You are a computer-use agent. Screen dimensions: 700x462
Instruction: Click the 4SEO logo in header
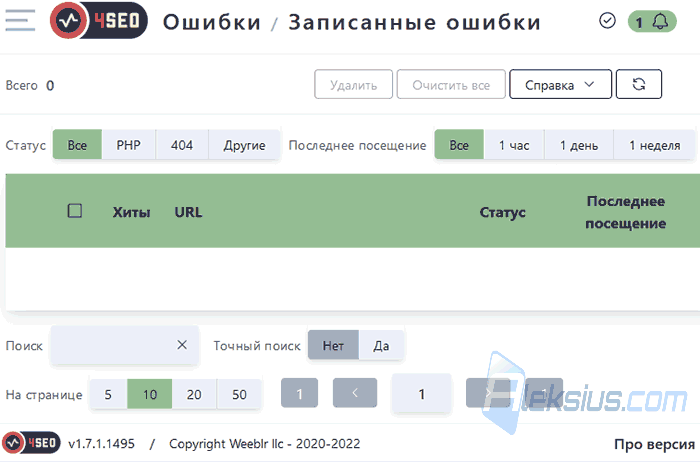click(x=99, y=21)
